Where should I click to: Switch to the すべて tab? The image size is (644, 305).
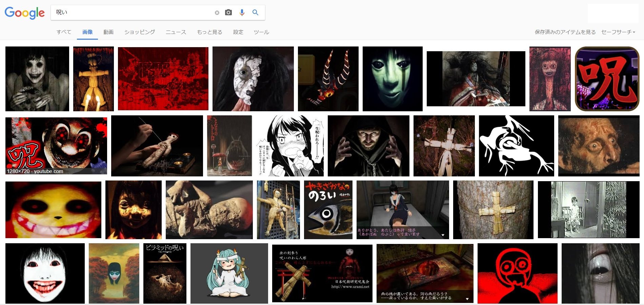(x=64, y=32)
